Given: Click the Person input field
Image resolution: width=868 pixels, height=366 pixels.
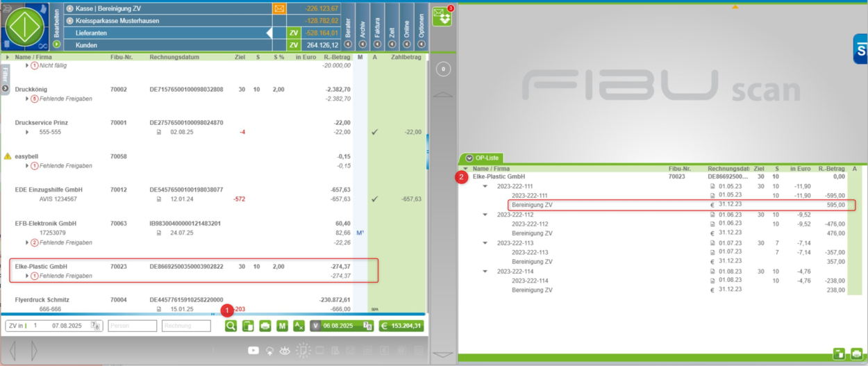Looking at the screenshot, I should 132,326.
